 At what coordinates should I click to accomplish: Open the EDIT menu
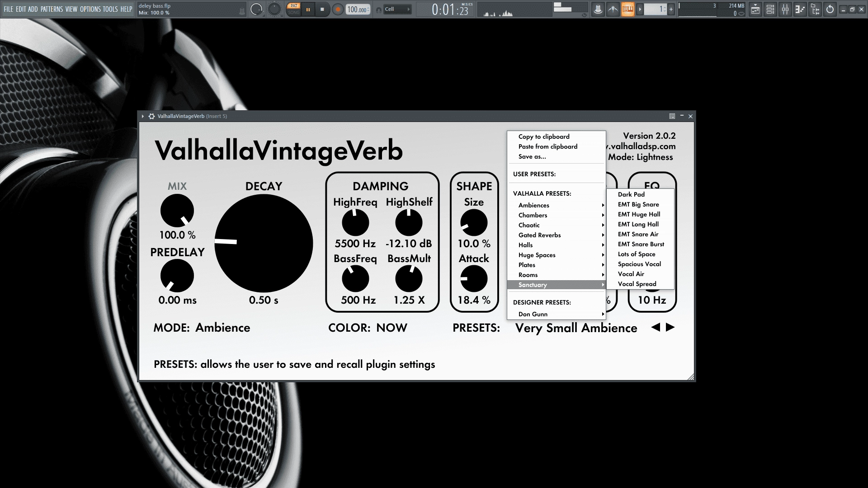[20, 9]
